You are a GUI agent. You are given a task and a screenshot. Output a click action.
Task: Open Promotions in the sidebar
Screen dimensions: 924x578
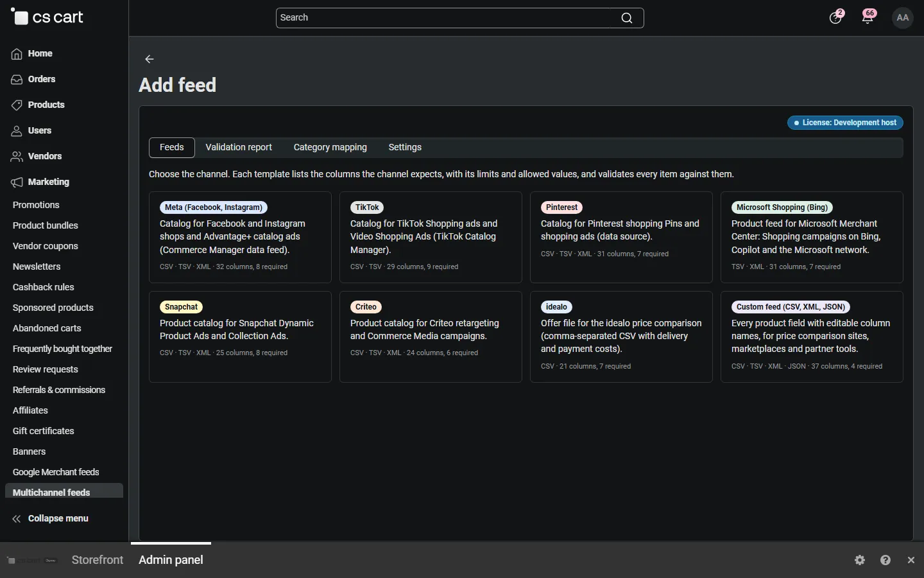[x=36, y=206]
